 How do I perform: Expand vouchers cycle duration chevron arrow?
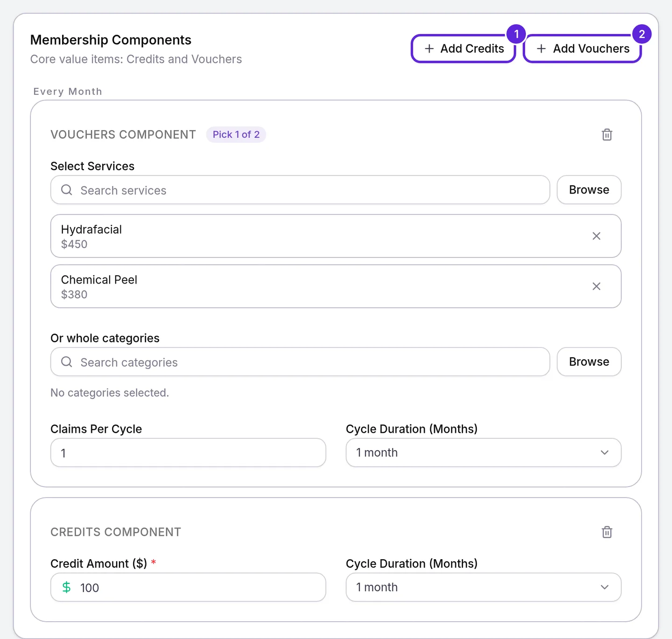tap(605, 452)
